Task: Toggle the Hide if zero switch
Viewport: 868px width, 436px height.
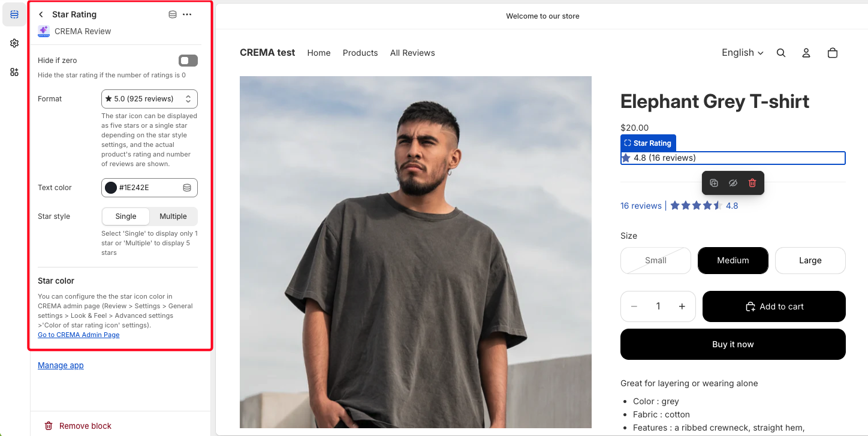Action: coord(188,61)
